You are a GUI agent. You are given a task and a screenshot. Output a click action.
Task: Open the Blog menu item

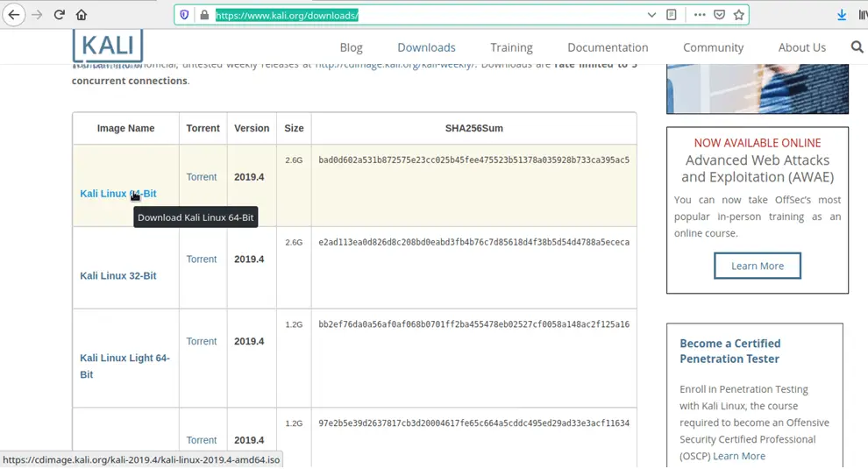pyautogui.click(x=351, y=47)
